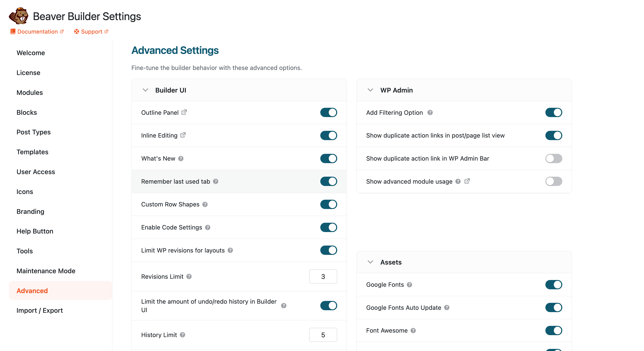644x351 pixels.
Task: Show help tooltip for Limit WP revisions
Action: tap(230, 250)
